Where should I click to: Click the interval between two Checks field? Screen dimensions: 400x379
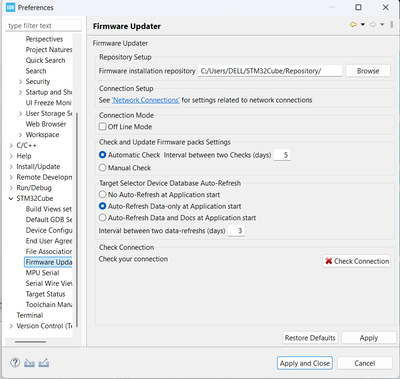(x=282, y=155)
